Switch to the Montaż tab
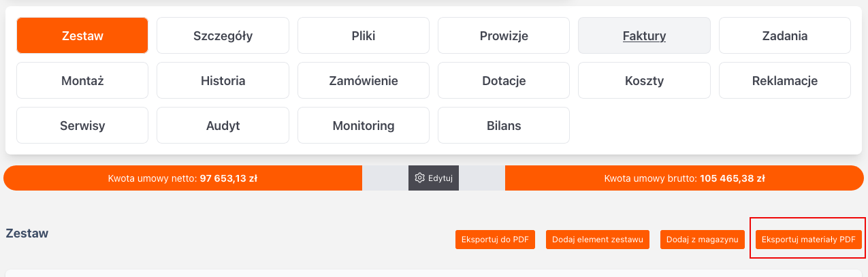 pyautogui.click(x=82, y=80)
